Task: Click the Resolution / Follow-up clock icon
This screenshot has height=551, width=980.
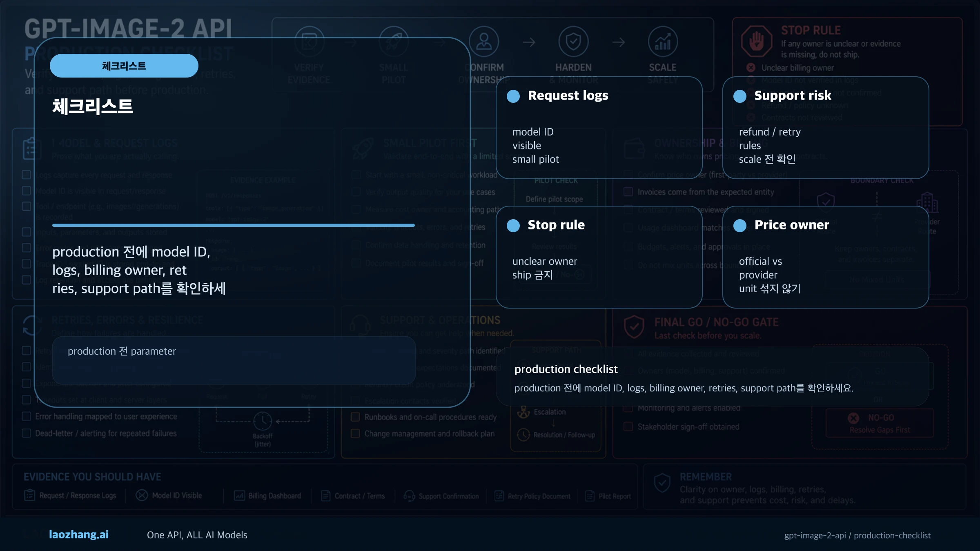Action: (x=523, y=435)
